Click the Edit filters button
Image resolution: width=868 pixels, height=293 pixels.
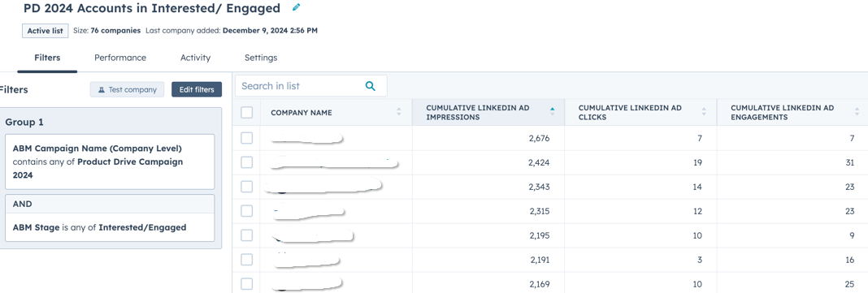pyautogui.click(x=197, y=89)
